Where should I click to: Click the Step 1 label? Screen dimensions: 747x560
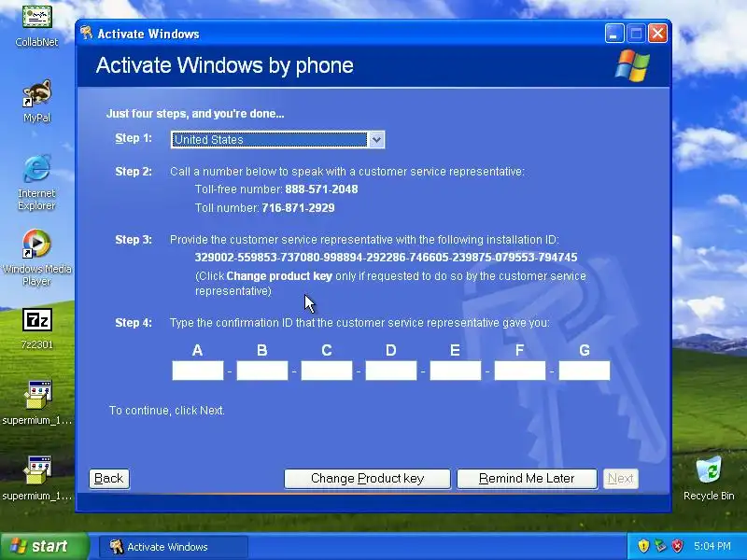[x=134, y=138]
